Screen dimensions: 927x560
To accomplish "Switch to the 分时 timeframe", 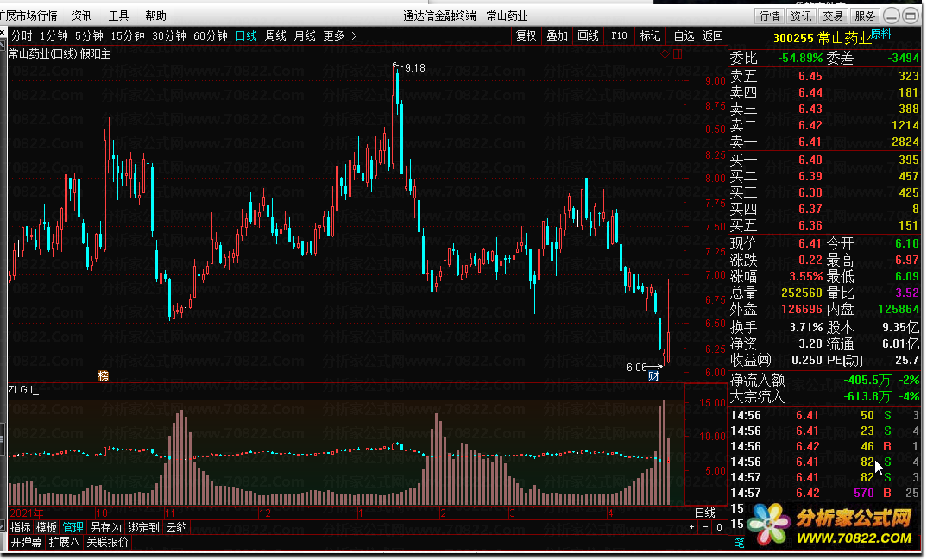I will coord(22,36).
